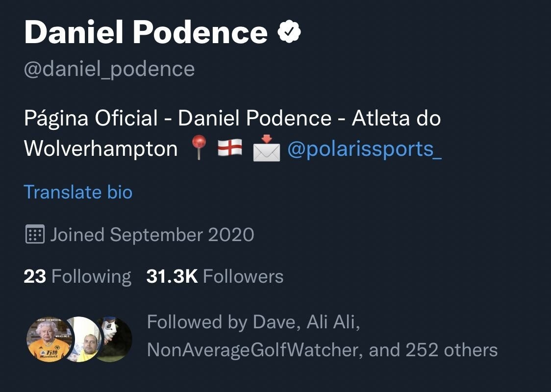
Task: Click the Joined September 2020 text
Action: click(152, 235)
